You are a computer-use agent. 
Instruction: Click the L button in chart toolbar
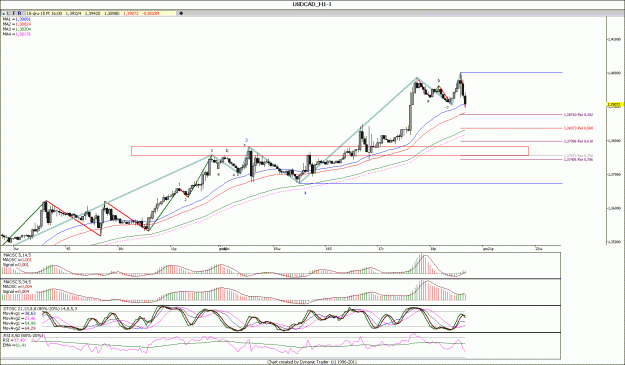pyautogui.click(x=8, y=13)
